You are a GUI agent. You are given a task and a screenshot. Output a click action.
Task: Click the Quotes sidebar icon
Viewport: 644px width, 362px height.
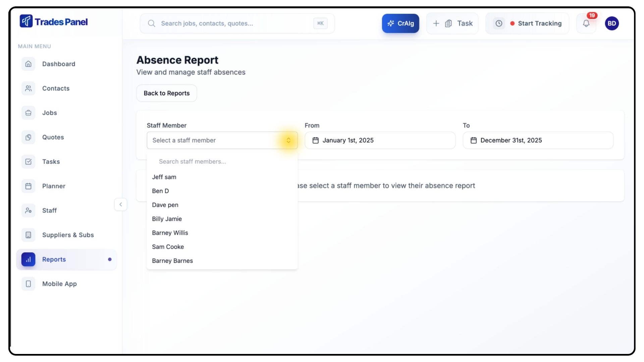tap(29, 137)
